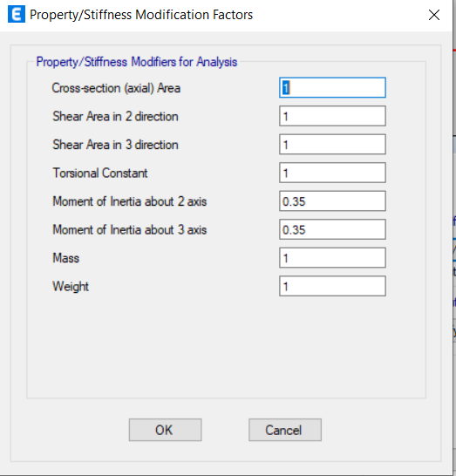Focus the Shear Area in 2 direction field
Image resolution: width=456 pixels, height=476 pixels.
click(332, 116)
